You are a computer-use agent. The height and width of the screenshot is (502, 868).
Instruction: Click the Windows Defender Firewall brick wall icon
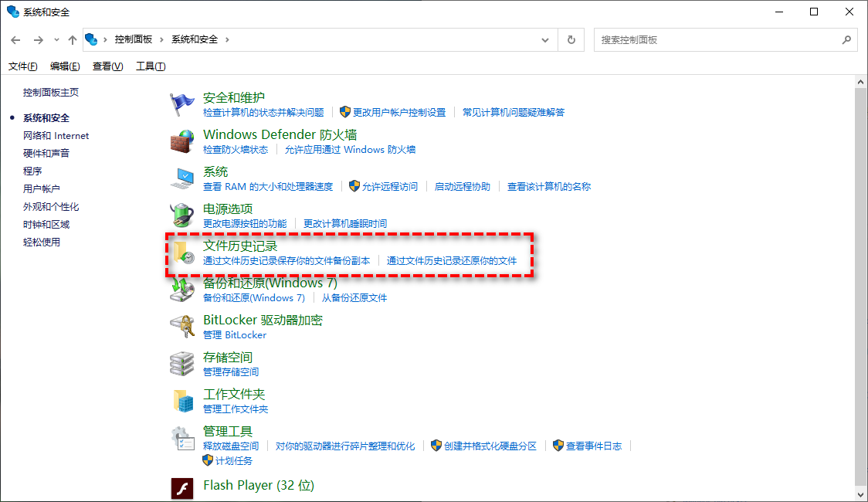coord(181,141)
